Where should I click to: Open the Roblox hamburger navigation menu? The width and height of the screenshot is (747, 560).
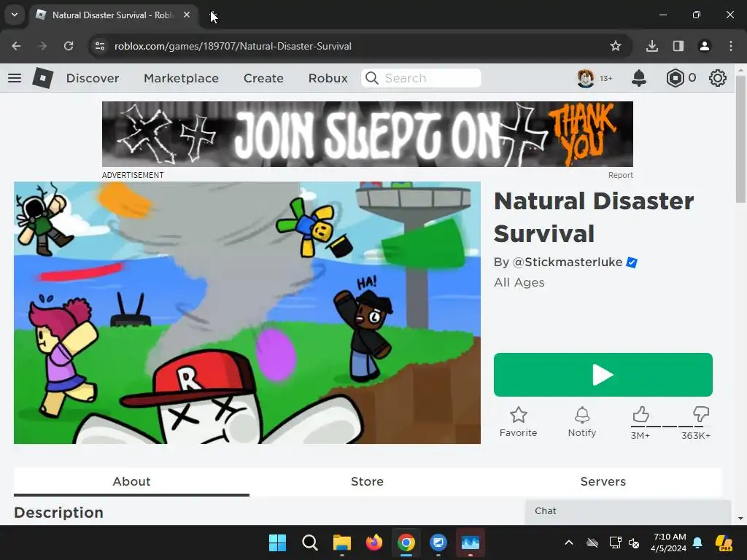coord(15,78)
